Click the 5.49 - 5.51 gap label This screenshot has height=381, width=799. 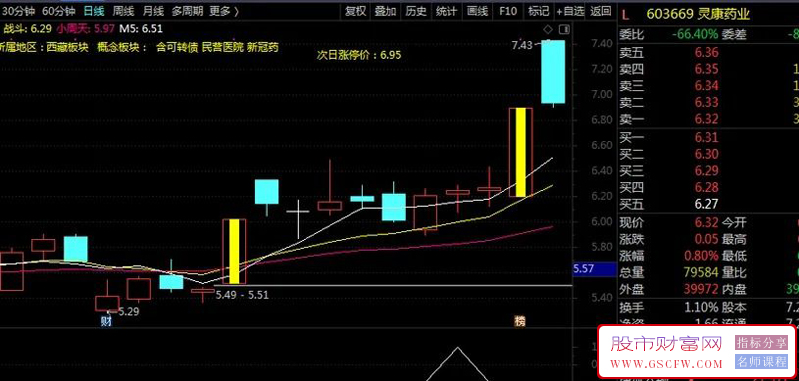click(242, 294)
